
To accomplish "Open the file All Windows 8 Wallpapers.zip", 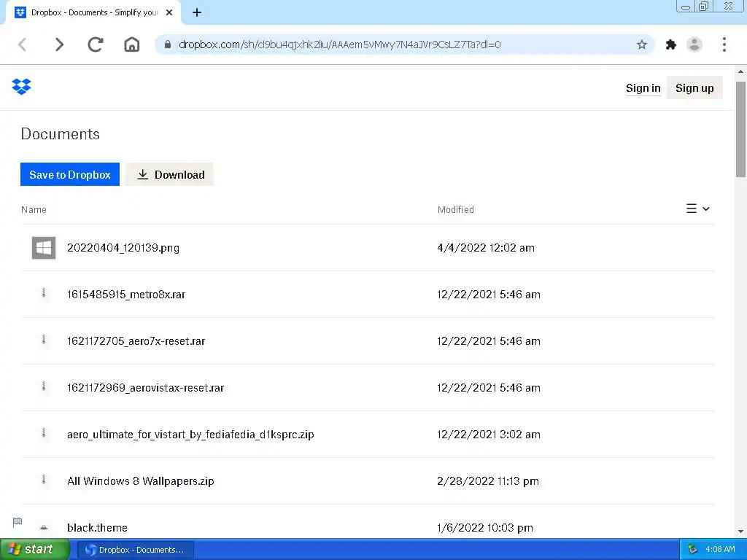I will [x=141, y=481].
